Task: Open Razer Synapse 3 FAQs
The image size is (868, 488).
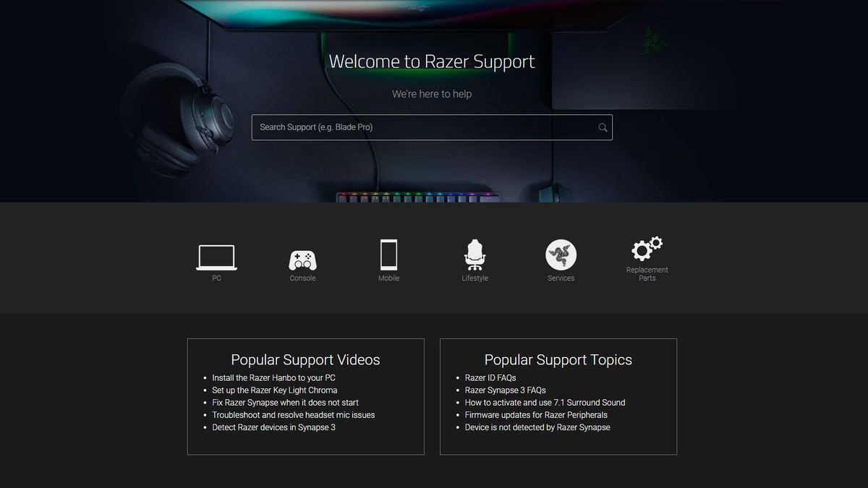Action: click(x=500, y=390)
